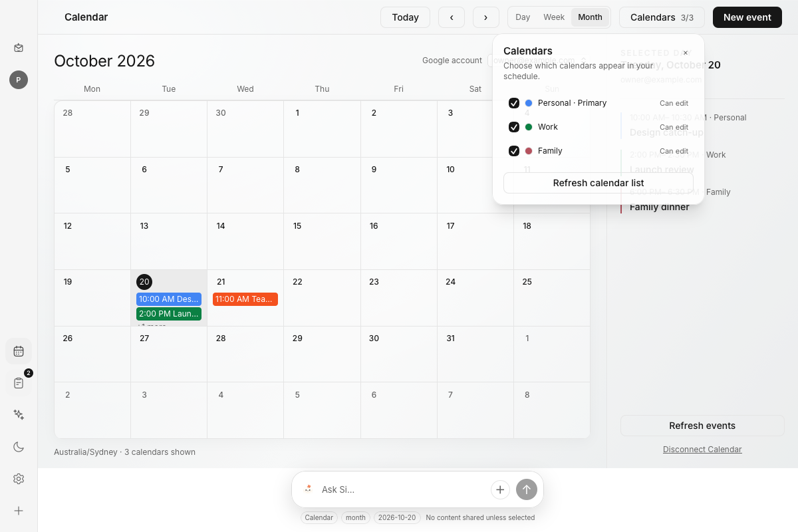
Task: Select day 24 in the calendar grid
Action: tap(475, 298)
